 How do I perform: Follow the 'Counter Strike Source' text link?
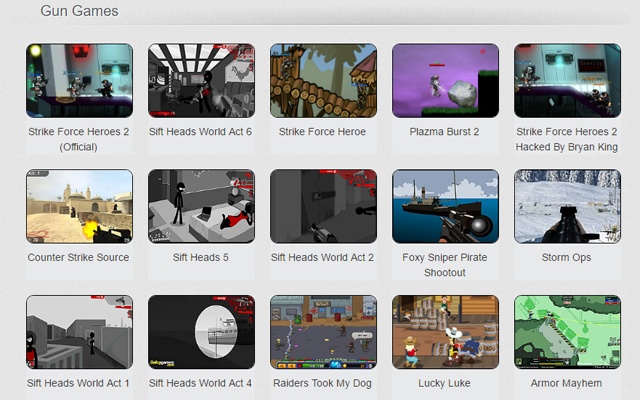pyautogui.click(x=78, y=258)
